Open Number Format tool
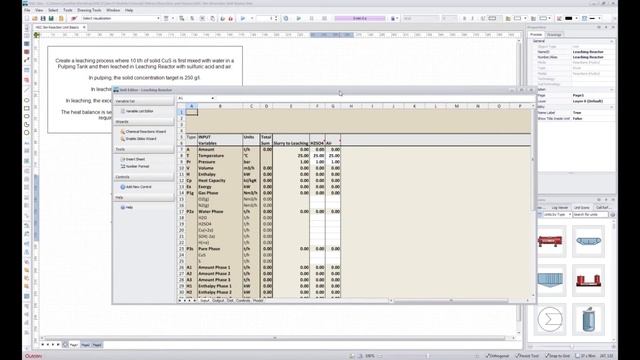 click(x=135, y=167)
